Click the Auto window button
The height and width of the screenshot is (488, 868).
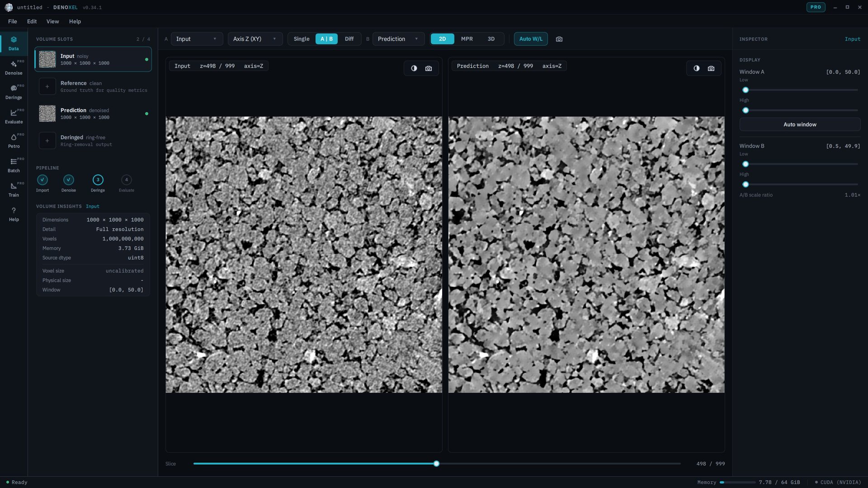click(x=800, y=124)
